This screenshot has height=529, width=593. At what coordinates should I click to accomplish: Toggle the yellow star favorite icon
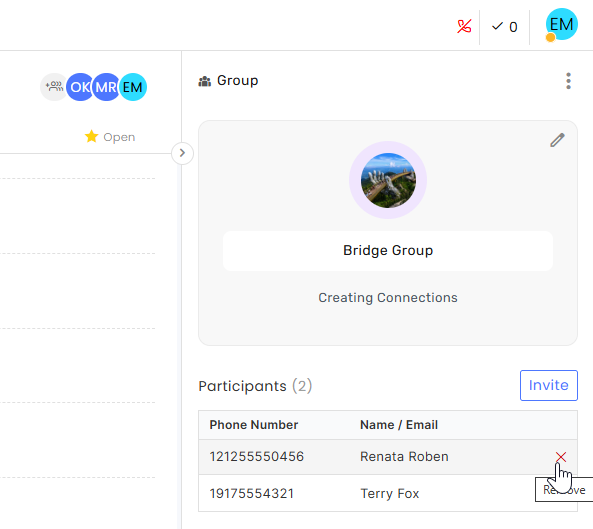click(92, 137)
